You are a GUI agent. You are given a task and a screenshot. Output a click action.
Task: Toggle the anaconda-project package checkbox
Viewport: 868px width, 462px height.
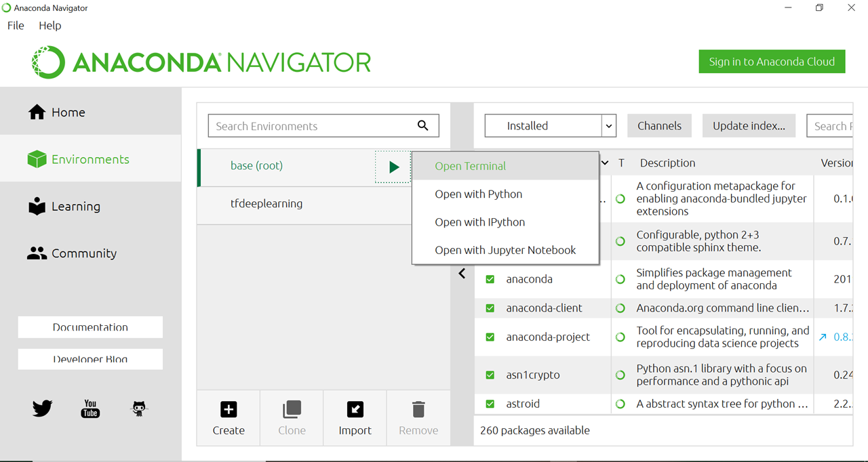490,337
